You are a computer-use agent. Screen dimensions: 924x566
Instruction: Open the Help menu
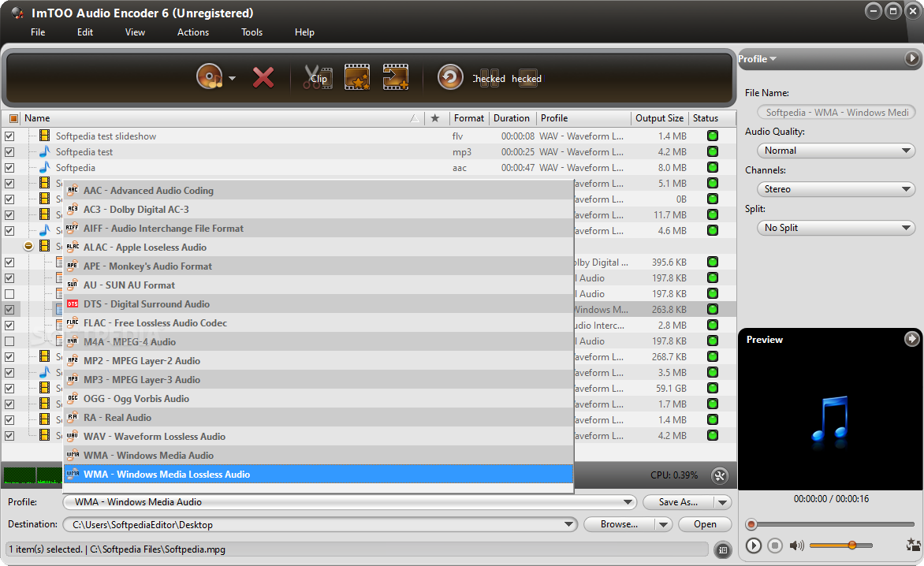[304, 32]
